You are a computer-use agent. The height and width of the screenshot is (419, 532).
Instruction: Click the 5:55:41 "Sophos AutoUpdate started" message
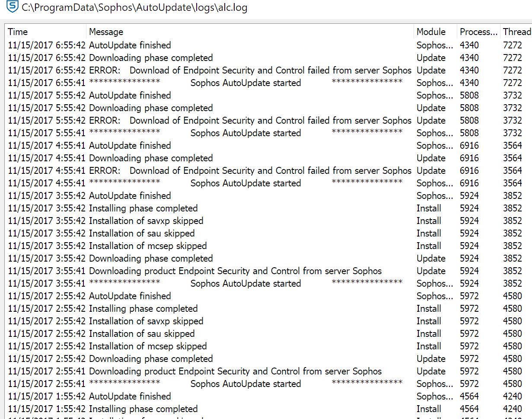tap(245, 133)
